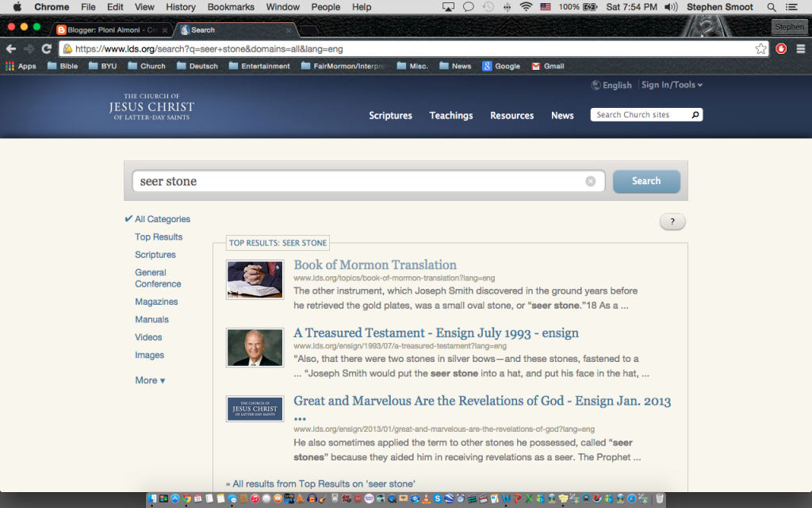Filter results by Videos
812x508 pixels.
(x=148, y=337)
